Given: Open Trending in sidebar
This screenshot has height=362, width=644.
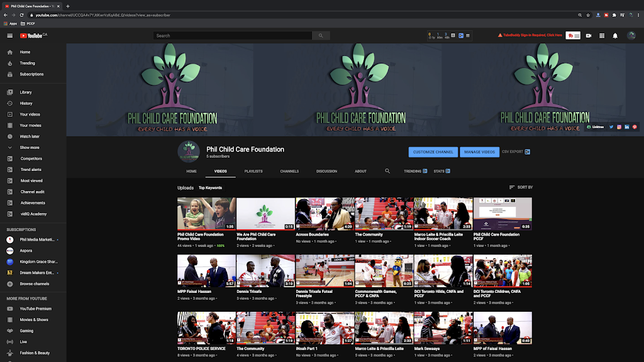Looking at the screenshot, I should [33, 63].
